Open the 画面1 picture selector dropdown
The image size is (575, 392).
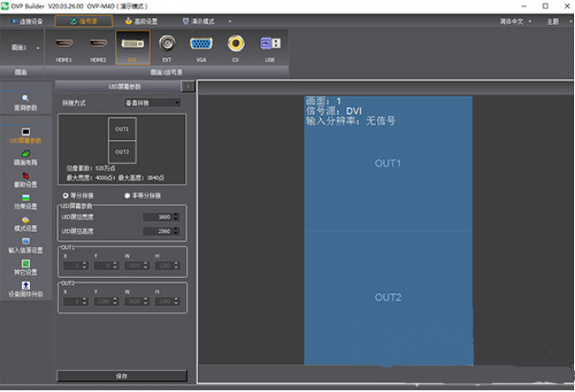tap(24, 48)
